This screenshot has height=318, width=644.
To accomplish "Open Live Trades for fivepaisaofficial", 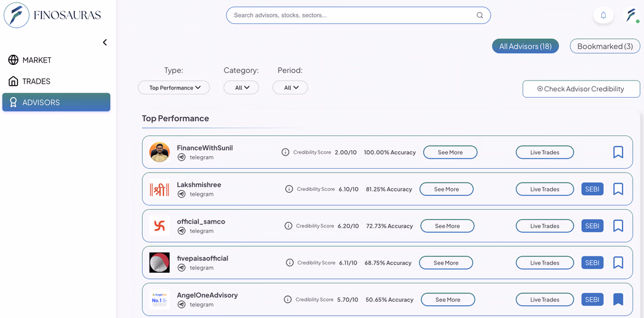I will pos(545,263).
